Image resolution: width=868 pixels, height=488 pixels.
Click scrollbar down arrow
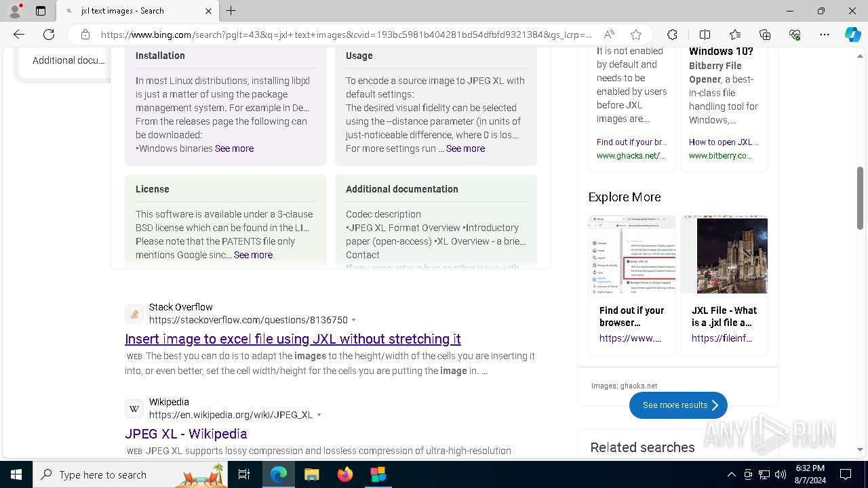(861, 449)
